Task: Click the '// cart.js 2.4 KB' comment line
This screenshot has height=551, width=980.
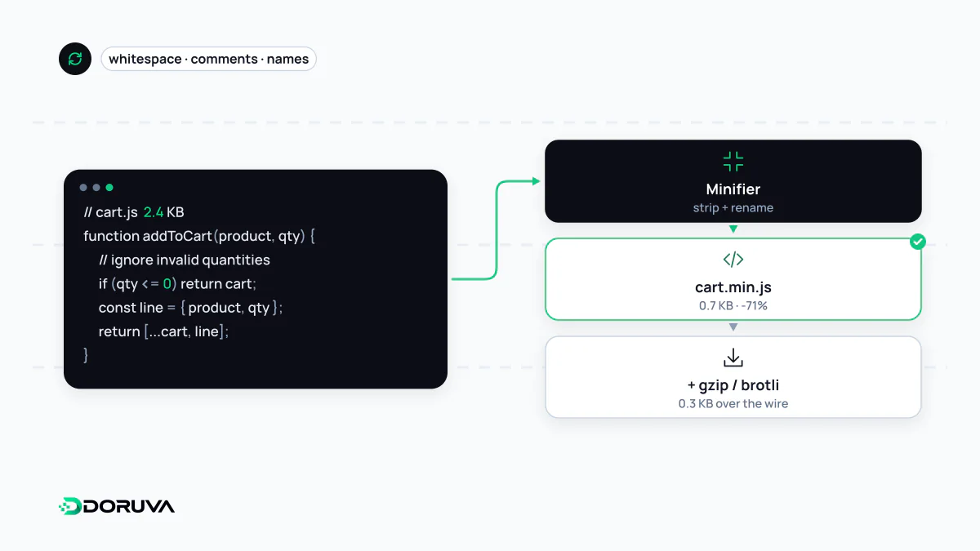Action: tap(134, 212)
